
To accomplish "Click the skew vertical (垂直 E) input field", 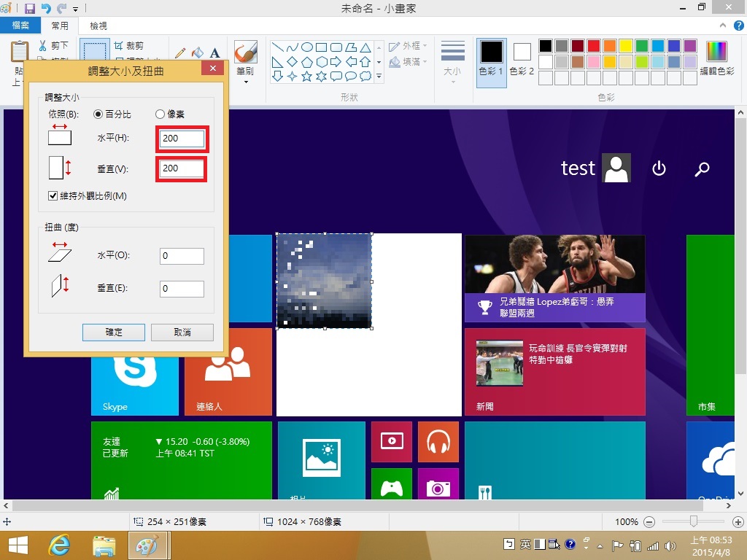I will [182, 289].
